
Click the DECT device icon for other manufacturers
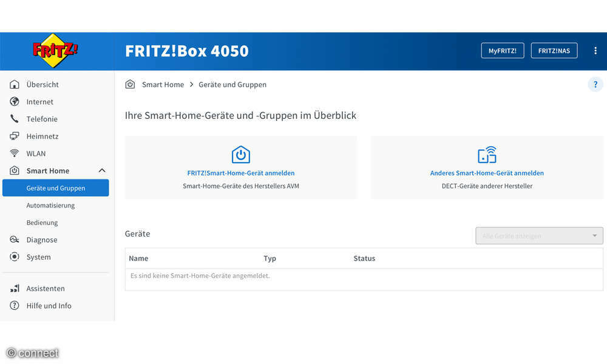pyautogui.click(x=486, y=155)
